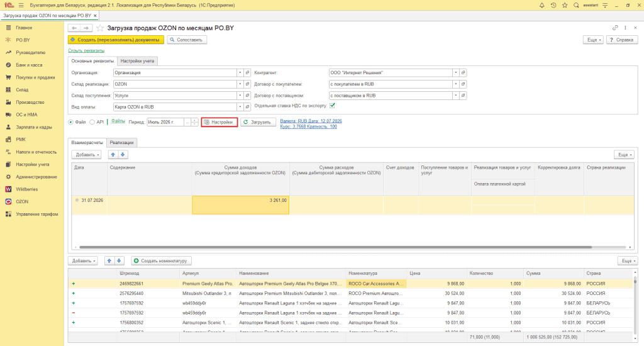Open Налоги и отчетность section
Screen dimensions: 644x346
pos(36,152)
